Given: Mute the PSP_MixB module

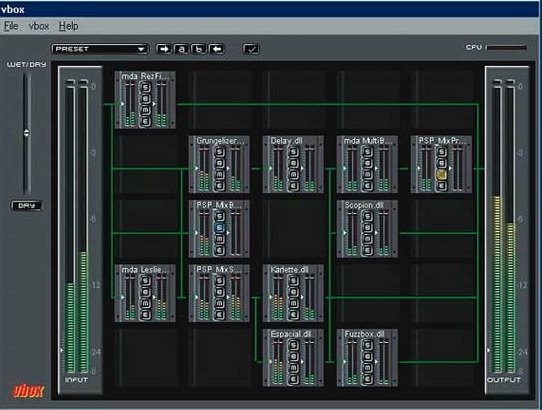Looking at the screenshot, I should (x=219, y=239).
